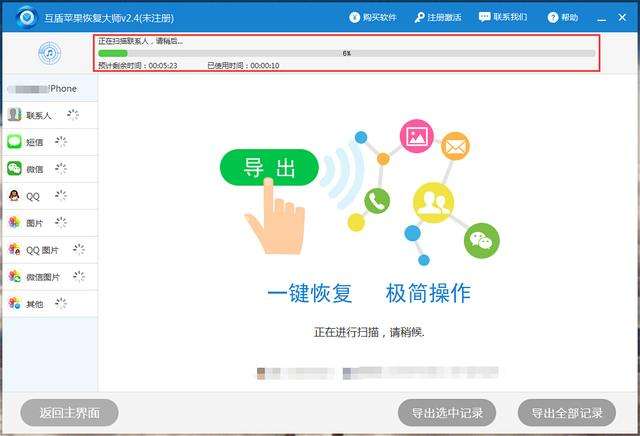Click the WeChat logo icon in sidebar

point(14,168)
